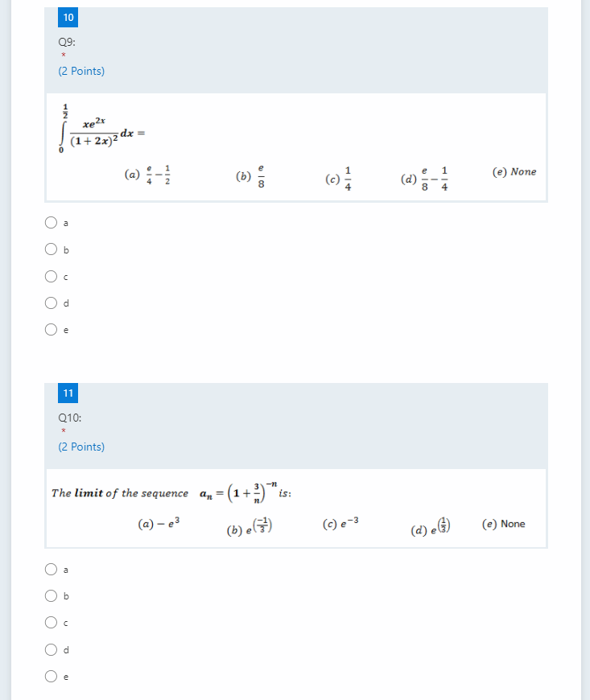Viewport: 590px width, 700px height.
Task: Click the Q9 question label
Action: pyautogui.click(x=67, y=41)
